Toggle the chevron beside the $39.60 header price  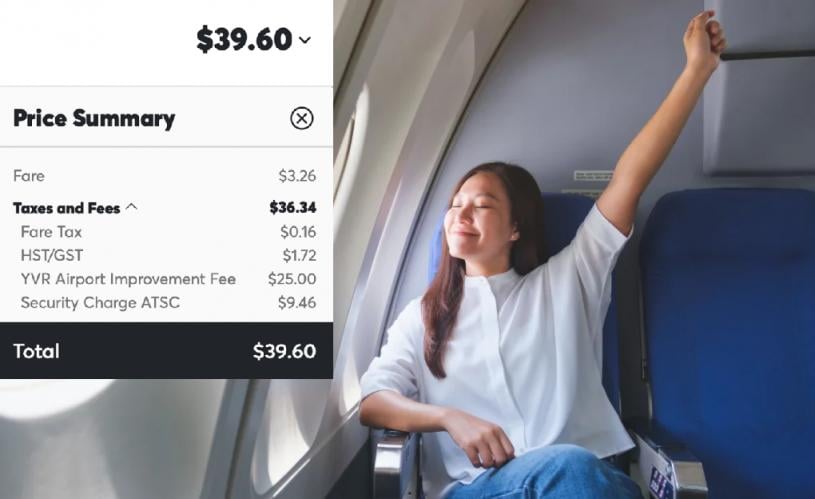click(x=305, y=40)
